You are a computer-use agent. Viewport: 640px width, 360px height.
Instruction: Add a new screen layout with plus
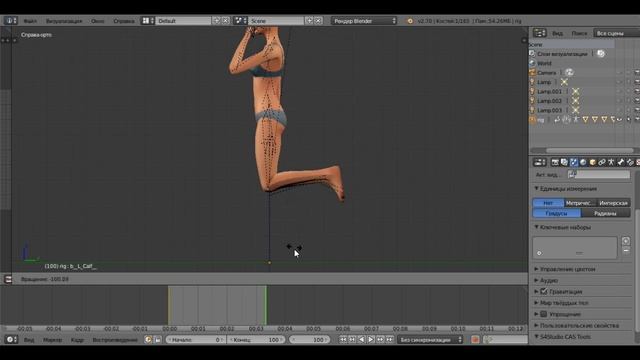[x=216, y=20]
